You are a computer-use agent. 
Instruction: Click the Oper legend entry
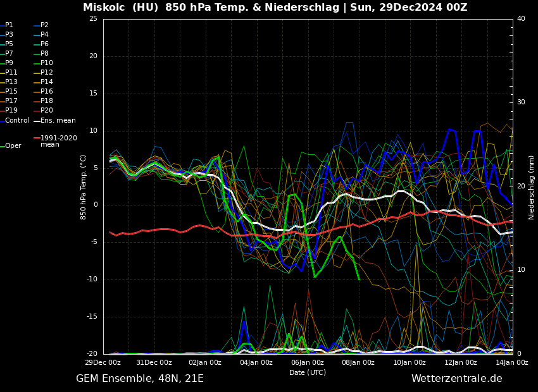click(13, 146)
